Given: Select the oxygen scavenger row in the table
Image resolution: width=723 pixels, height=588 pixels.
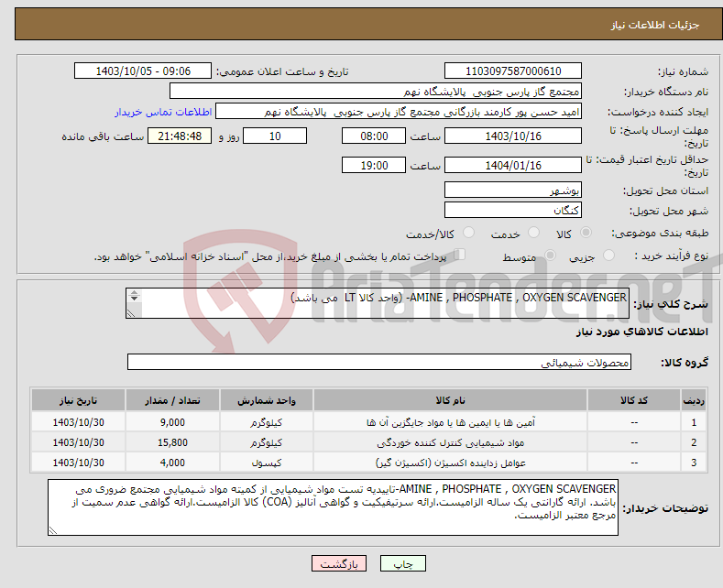Looking at the screenshot, I should 367,463.
